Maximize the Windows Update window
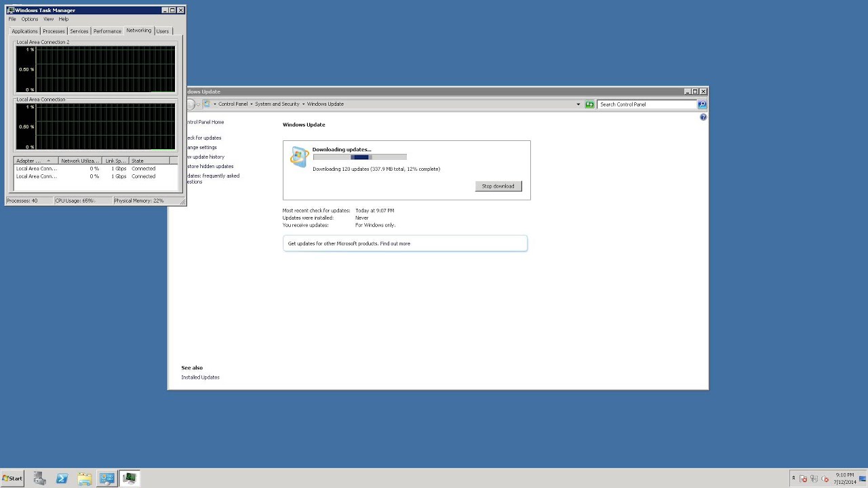Screen dimensions: 868x488 (x=695, y=91)
